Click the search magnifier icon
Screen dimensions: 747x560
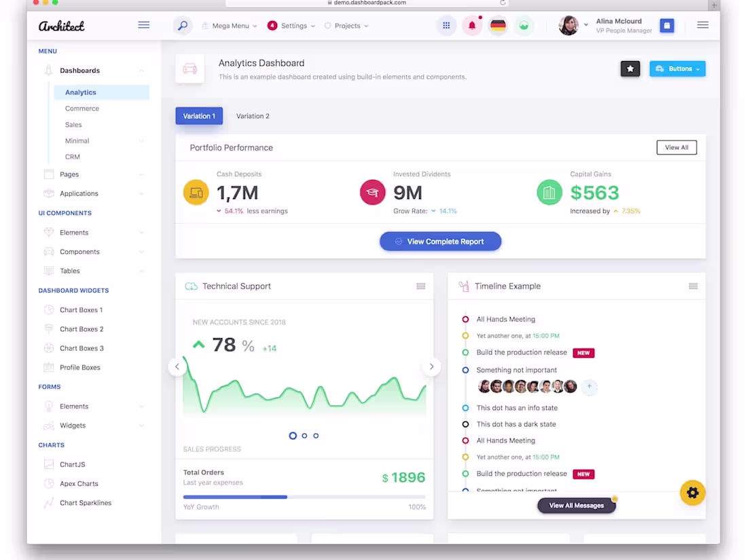coord(182,25)
